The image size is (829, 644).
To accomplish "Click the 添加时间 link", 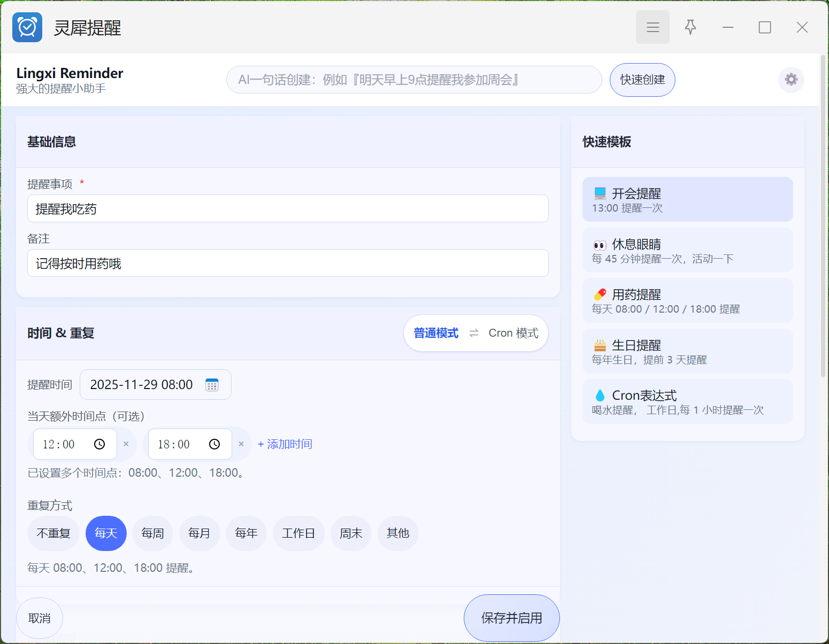I will pyautogui.click(x=285, y=444).
